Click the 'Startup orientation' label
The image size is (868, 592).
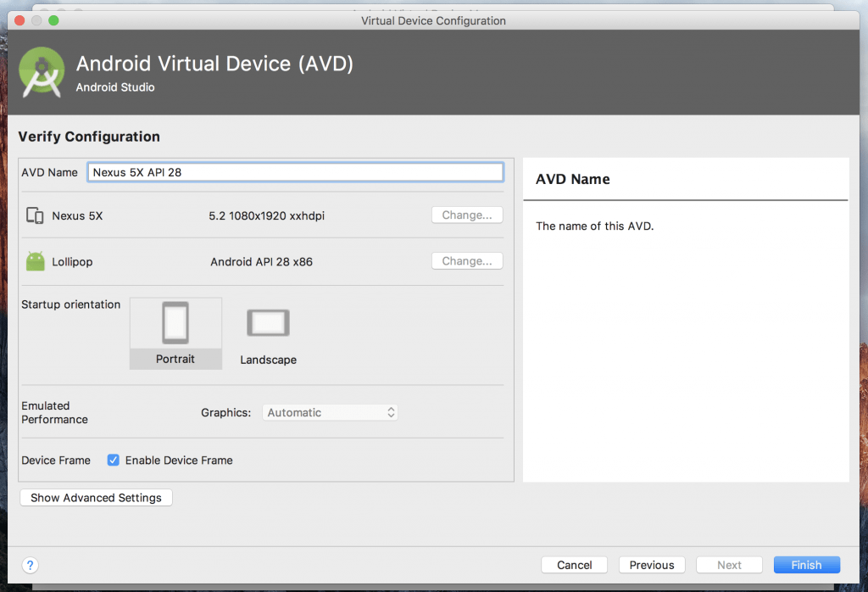coord(70,304)
